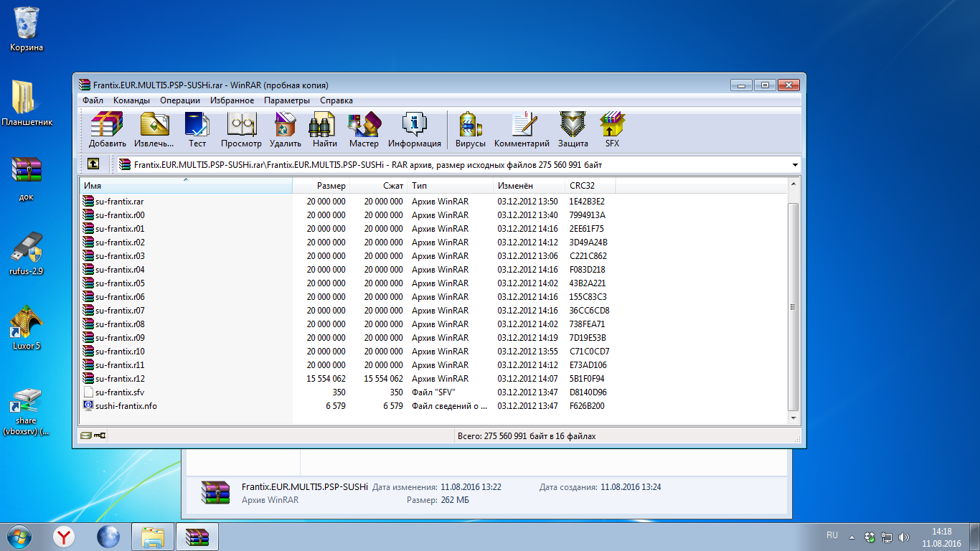Launch the Мастер (Wizard) tool
The height and width of the screenshot is (551, 980).
click(364, 129)
